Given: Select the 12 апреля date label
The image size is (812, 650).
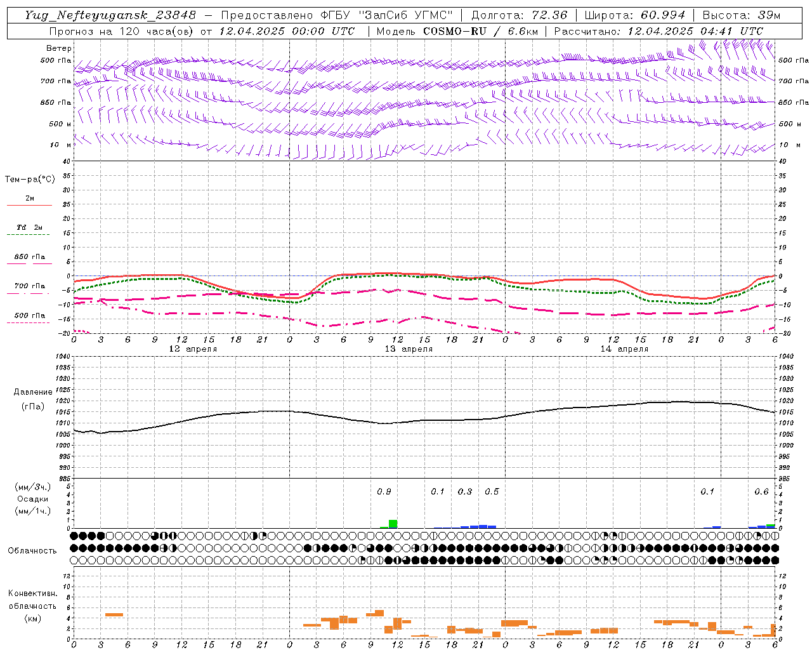Looking at the screenshot, I should point(193,349).
